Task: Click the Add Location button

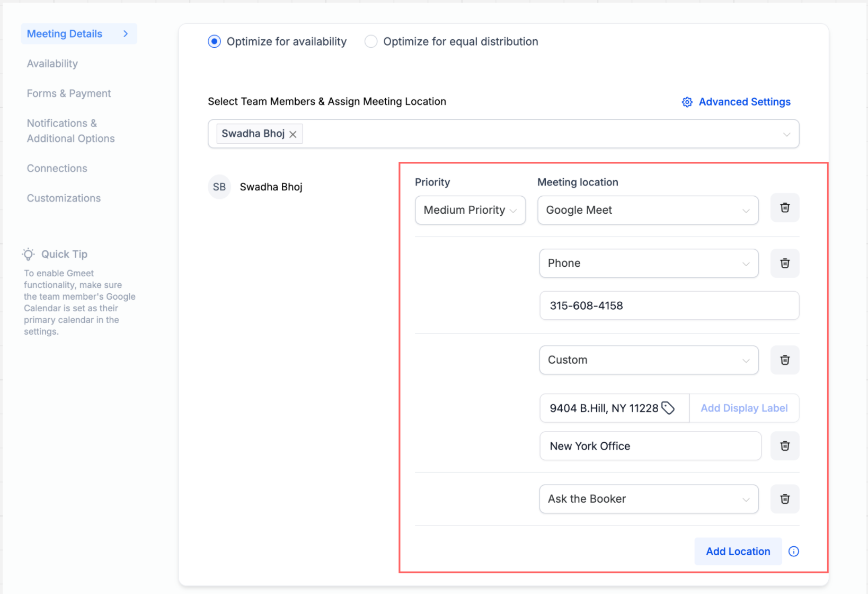Action: [x=738, y=552]
